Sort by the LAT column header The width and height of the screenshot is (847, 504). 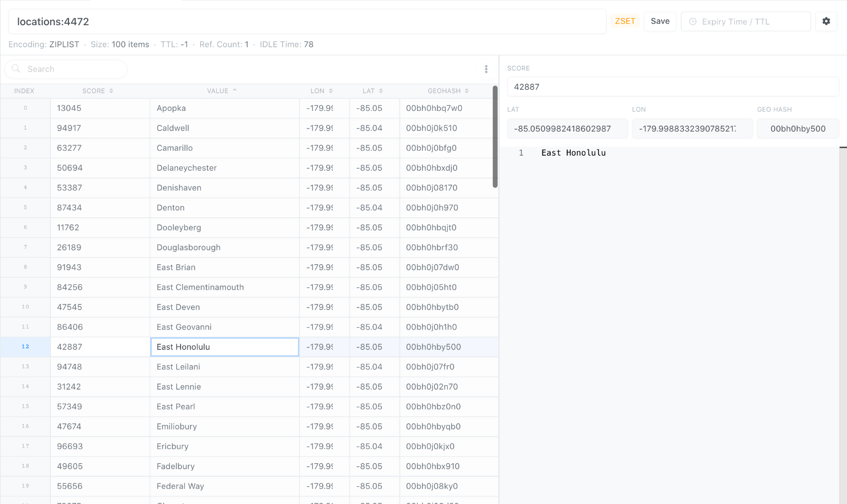coord(372,91)
